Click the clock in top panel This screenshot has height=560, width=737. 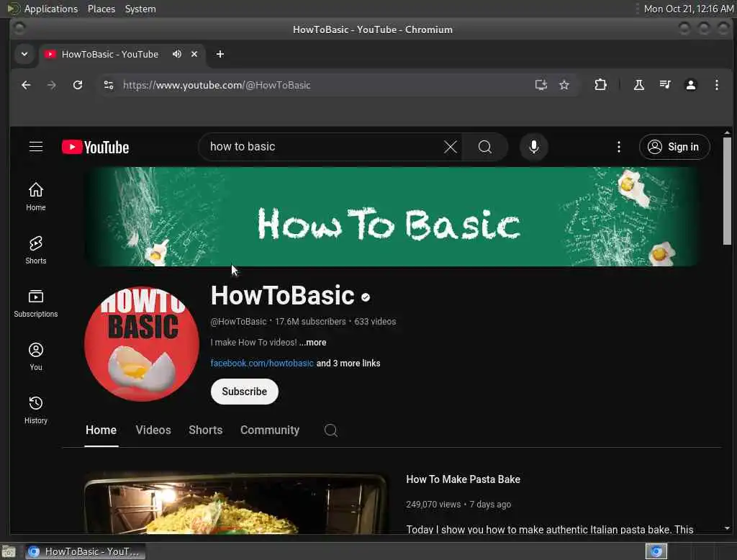tap(689, 9)
